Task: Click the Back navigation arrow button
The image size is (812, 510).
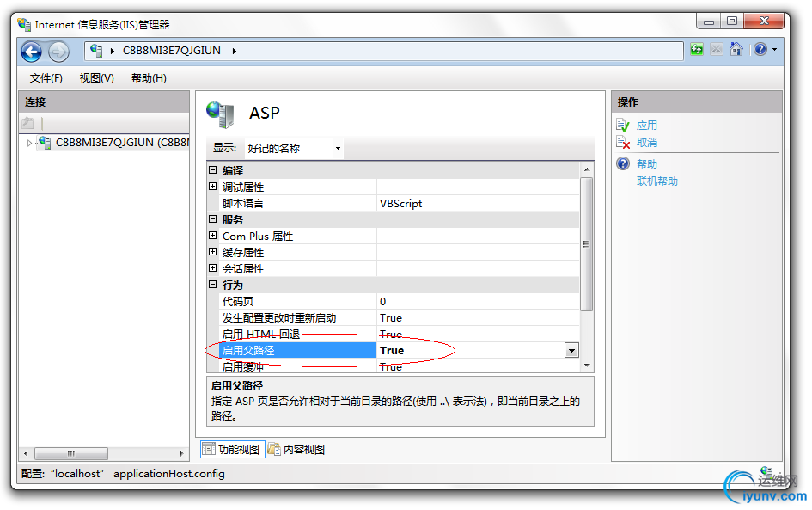Action: point(32,52)
